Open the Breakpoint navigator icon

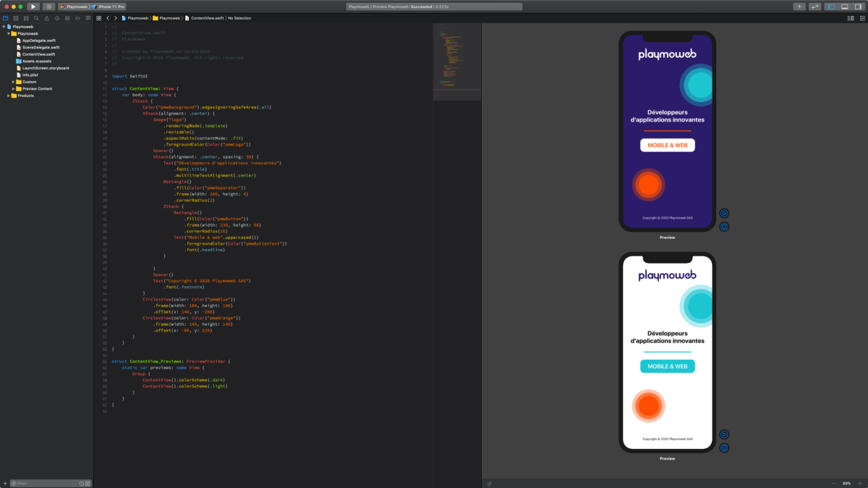pos(77,17)
